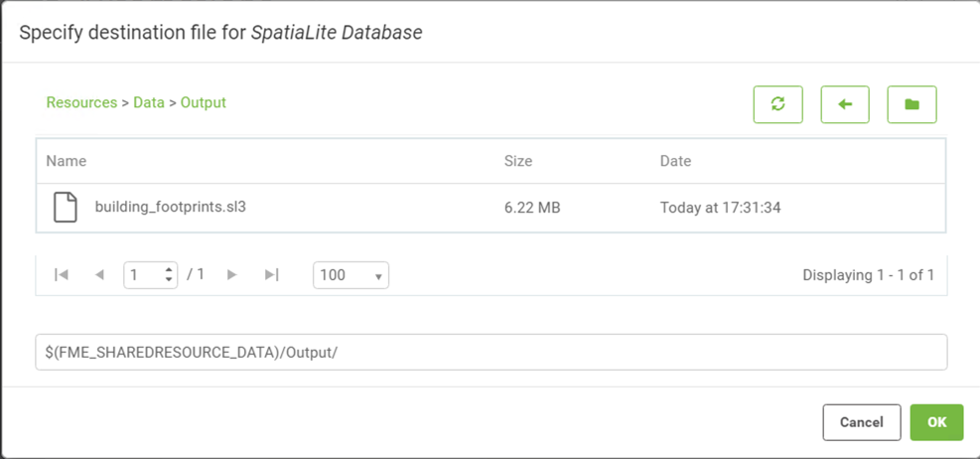
Task: Sort files by Date column header
Action: coord(675,161)
